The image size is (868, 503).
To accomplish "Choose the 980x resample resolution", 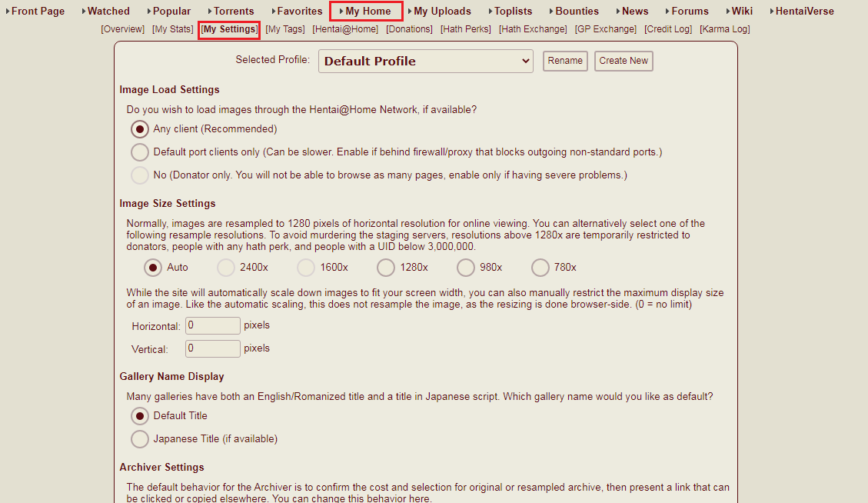I will tap(466, 268).
